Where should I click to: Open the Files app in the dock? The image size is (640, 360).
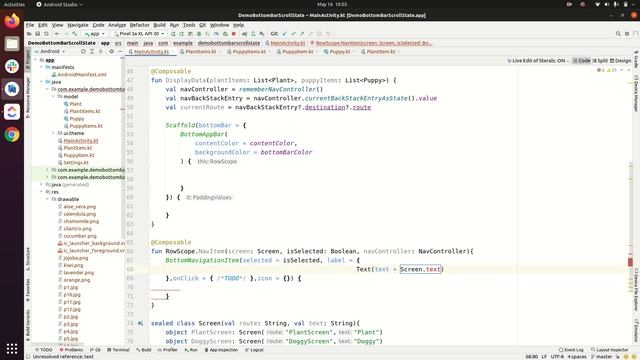coord(12,43)
